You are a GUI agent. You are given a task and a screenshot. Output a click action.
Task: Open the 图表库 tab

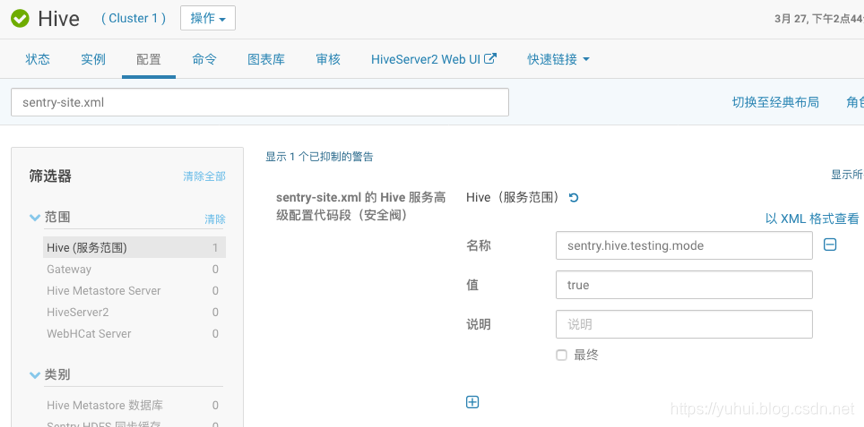266,59
